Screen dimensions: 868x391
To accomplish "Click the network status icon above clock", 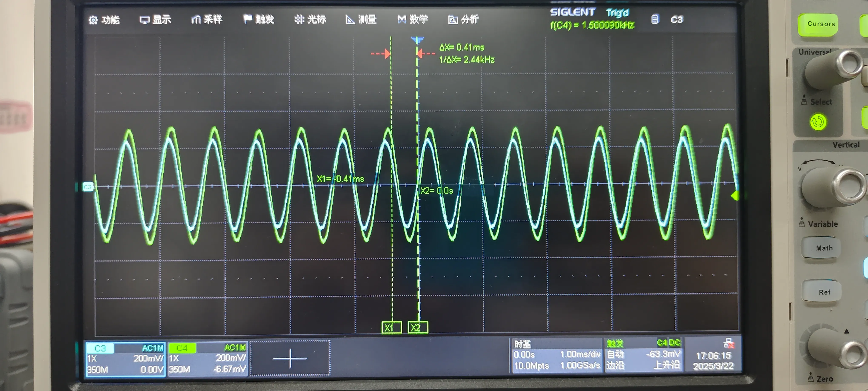I will [x=728, y=344].
